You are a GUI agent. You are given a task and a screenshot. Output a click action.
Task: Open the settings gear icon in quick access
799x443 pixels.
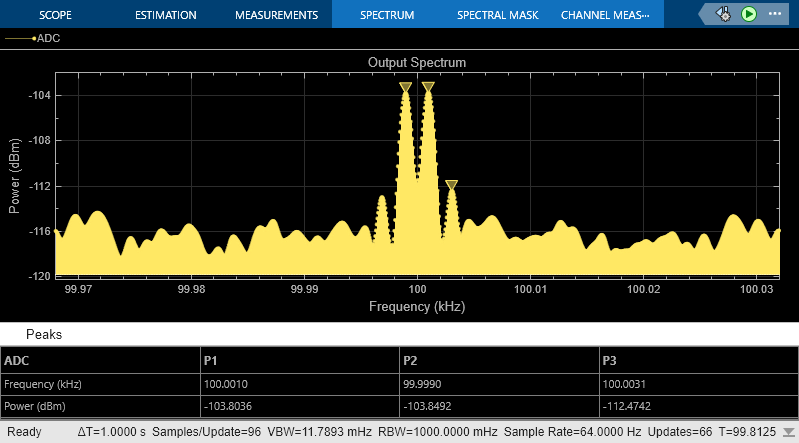[724, 14]
